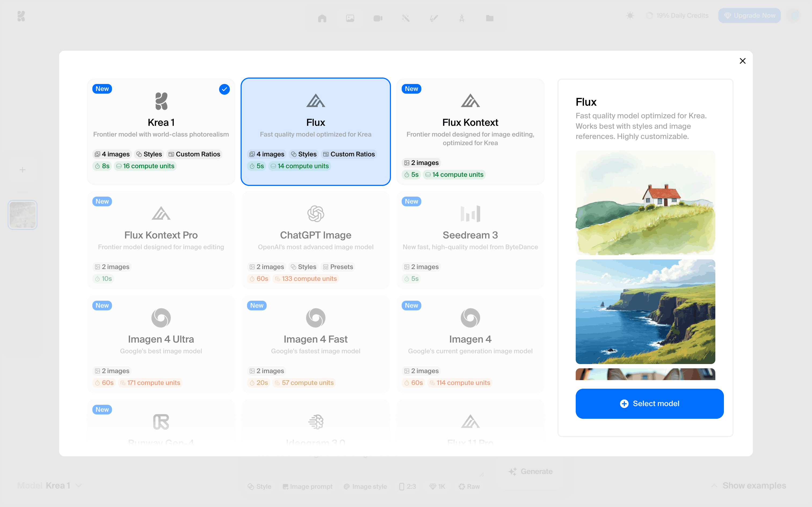Open the Style option in prompt bar
Screen dimensions: 812x507
point(259,487)
